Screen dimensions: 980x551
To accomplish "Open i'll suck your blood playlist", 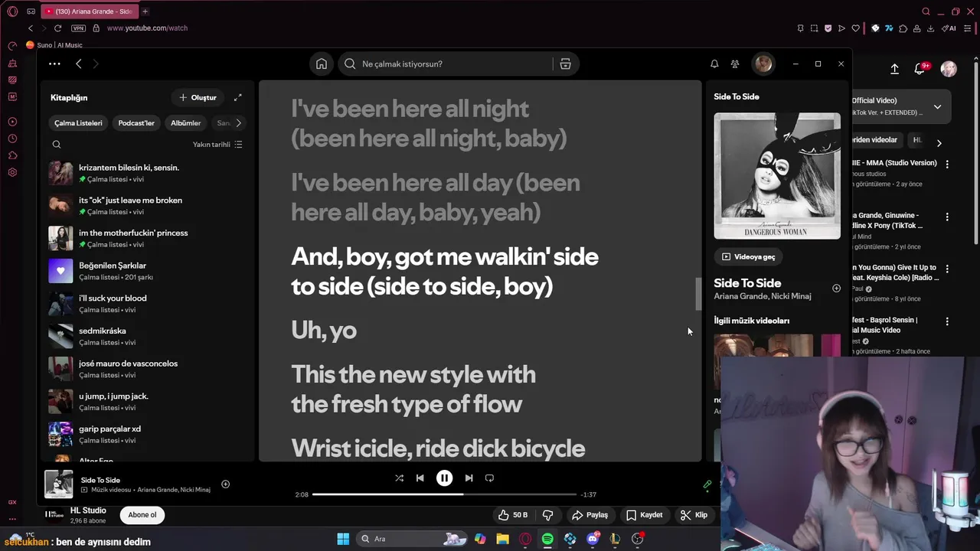I will (147, 304).
